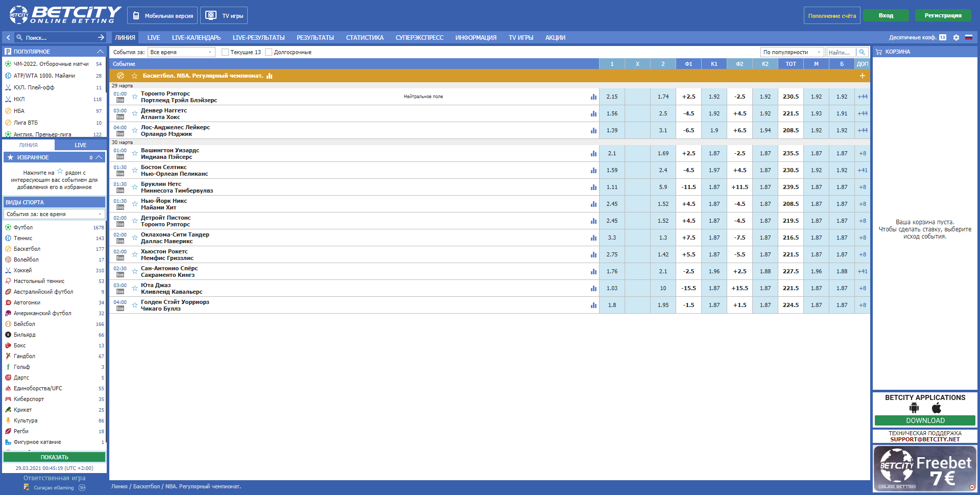Select odds 1.03 for Юта Джаз win
Image resolution: width=980 pixels, height=495 pixels.
pyautogui.click(x=612, y=288)
